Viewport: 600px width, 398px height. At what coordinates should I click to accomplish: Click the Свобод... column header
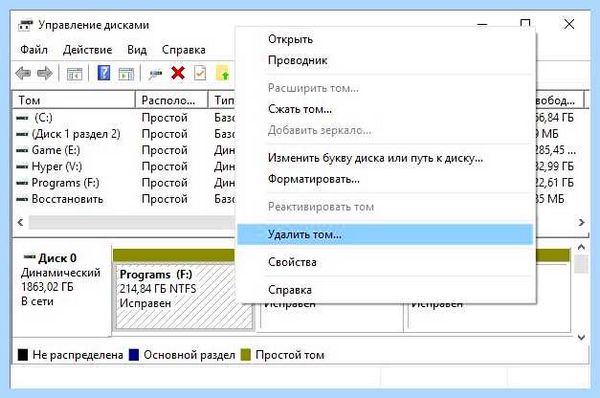[559, 100]
